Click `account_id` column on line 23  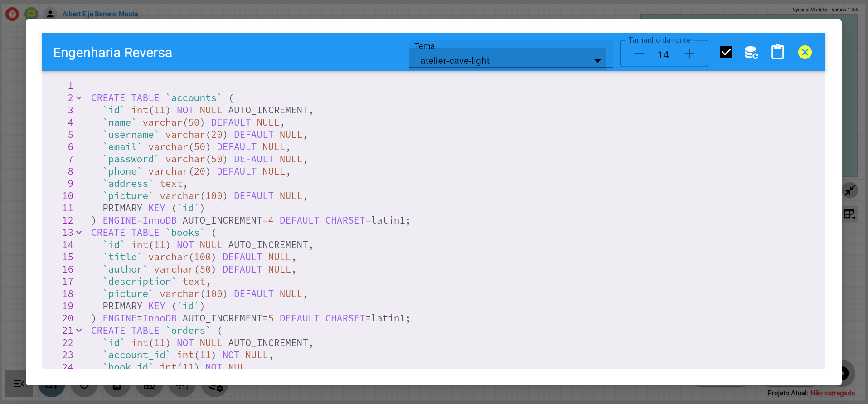pos(137,355)
